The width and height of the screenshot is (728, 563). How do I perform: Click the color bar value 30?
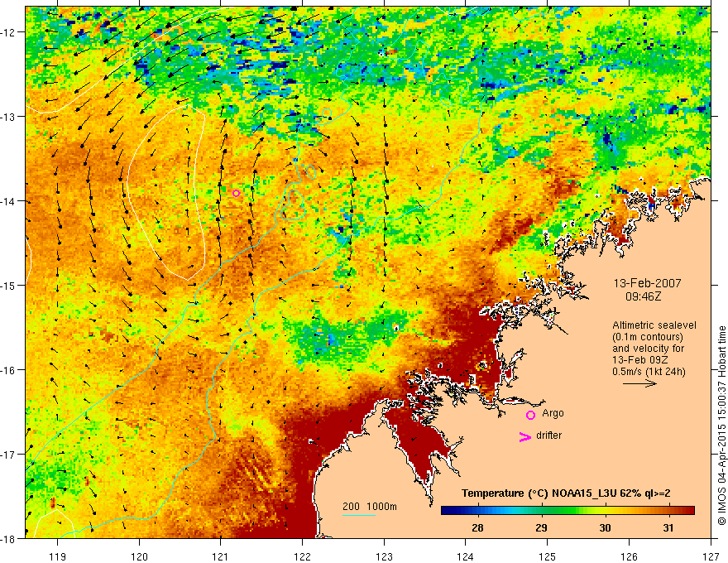pyautogui.click(x=605, y=527)
